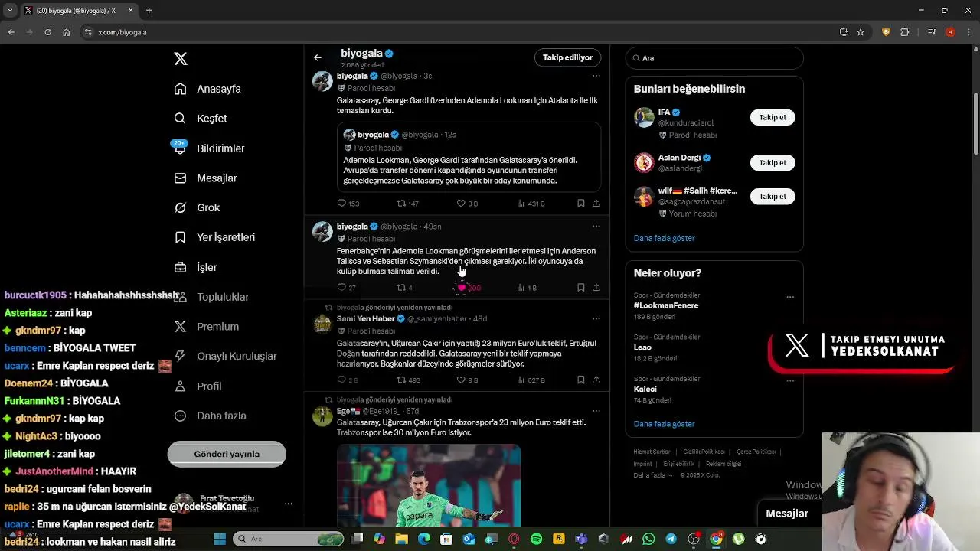Open Spotify from the taskbar
This screenshot has height=551, width=980.
pos(536,540)
